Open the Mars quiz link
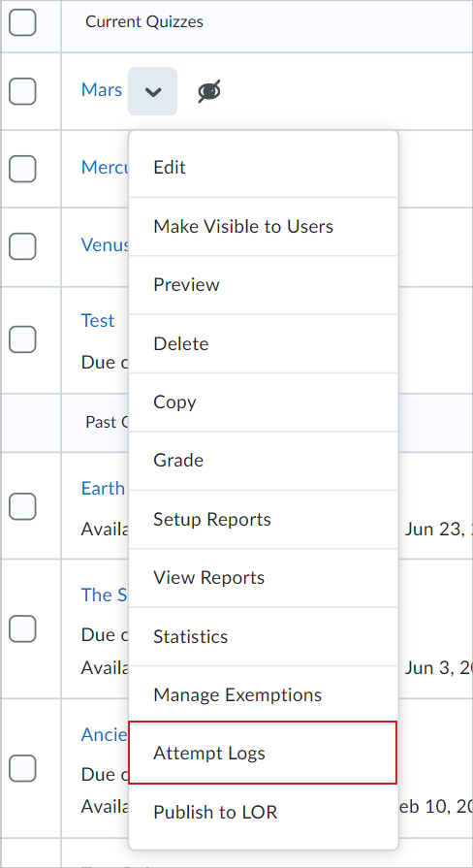473x868 pixels. click(102, 89)
